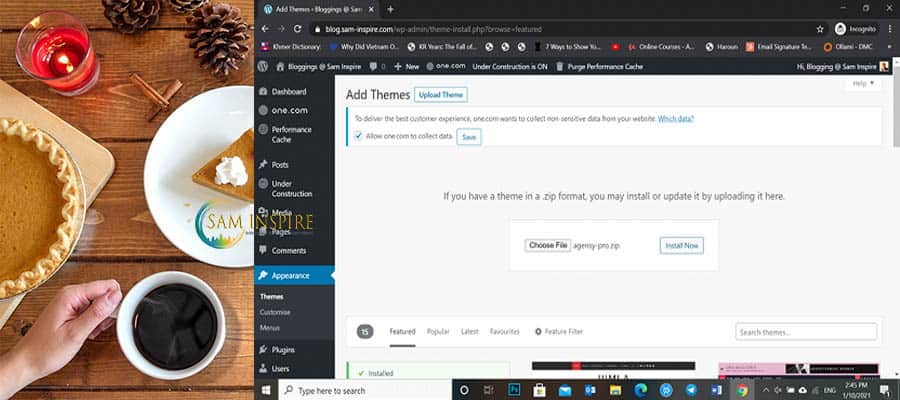Open the notification center in taskbar
This screenshot has width=900, height=400.
tap(885, 390)
